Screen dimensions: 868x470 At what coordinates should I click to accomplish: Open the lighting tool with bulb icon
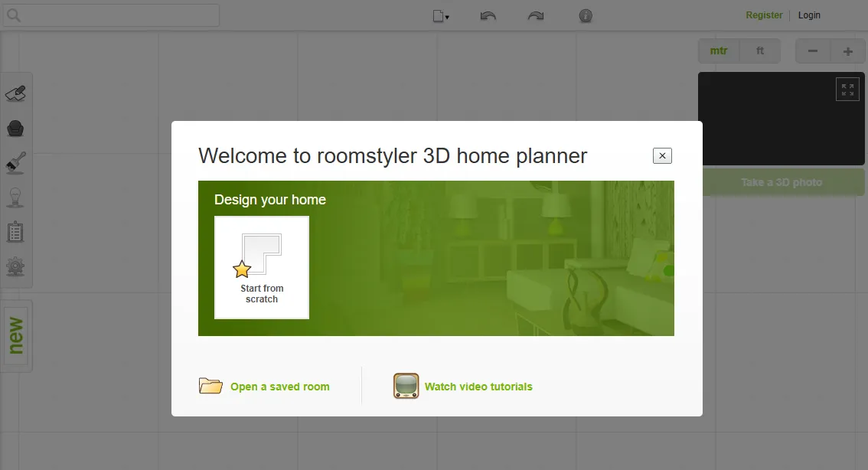pyautogui.click(x=17, y=197)
